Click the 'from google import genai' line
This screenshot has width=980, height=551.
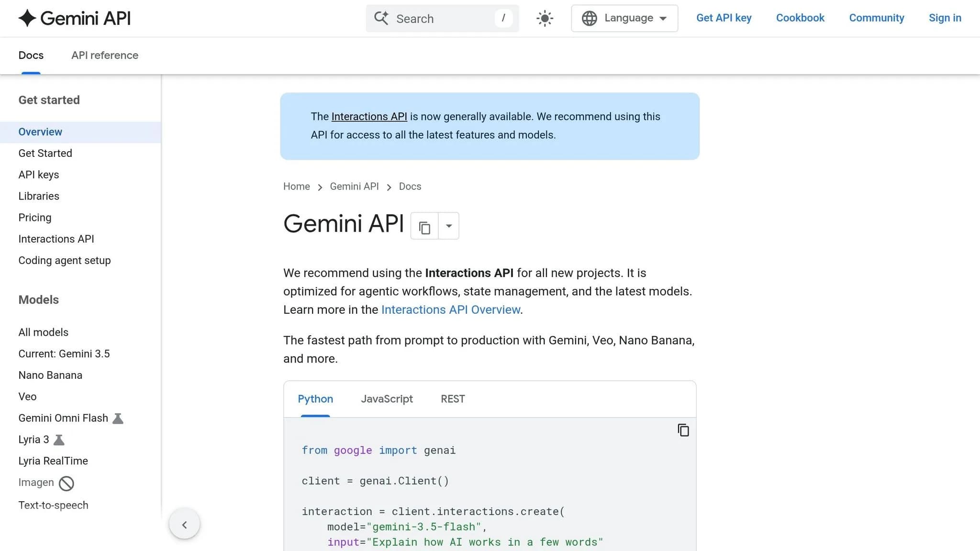tap(379, 451)
